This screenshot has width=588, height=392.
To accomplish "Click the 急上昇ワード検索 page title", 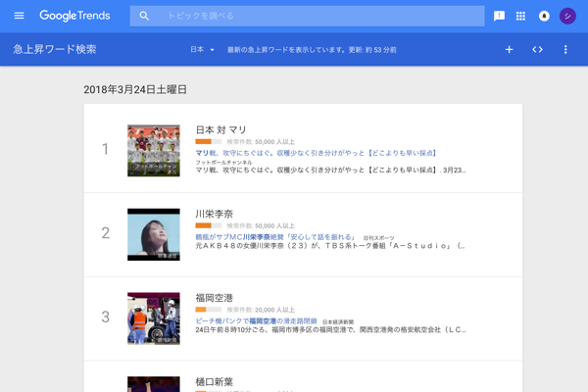I will [x=55, y=50].
